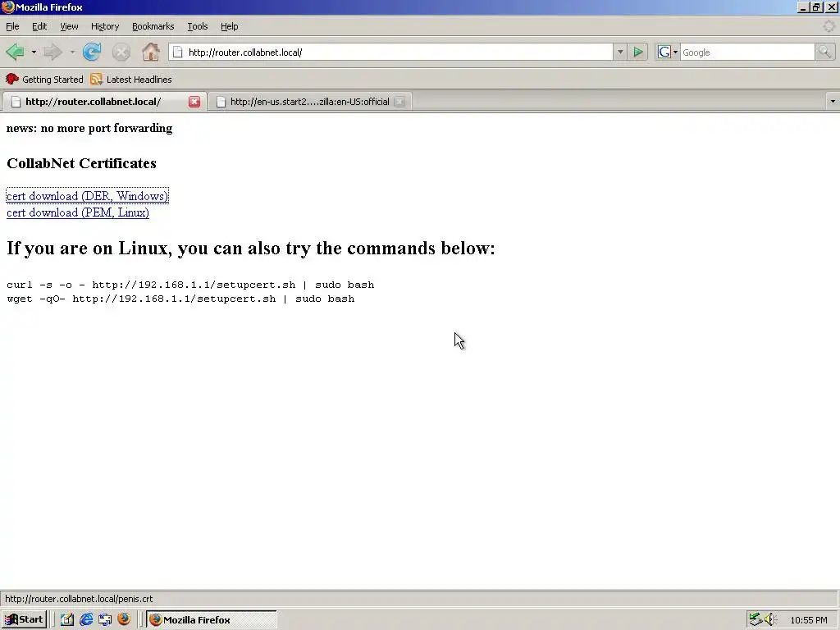Click the first quick launch notepad icon
The height and width of the screenshot is (630, 840).
click(x=67, y=620)
